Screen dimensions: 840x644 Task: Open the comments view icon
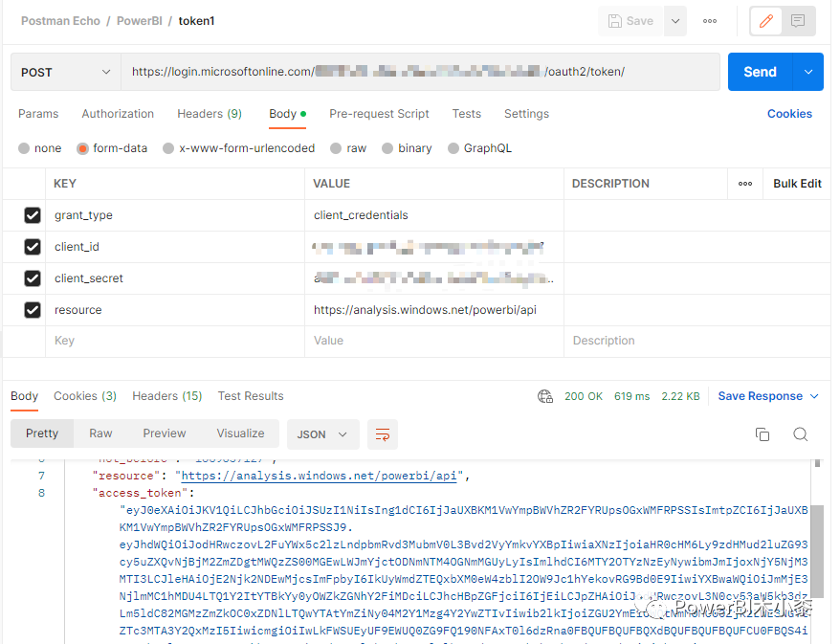point(798,21)
